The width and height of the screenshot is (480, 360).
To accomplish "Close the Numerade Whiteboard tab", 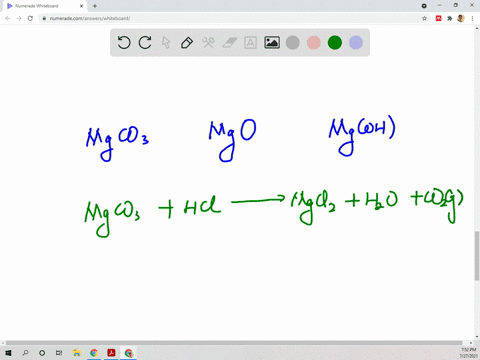I will tap(81, 6).
